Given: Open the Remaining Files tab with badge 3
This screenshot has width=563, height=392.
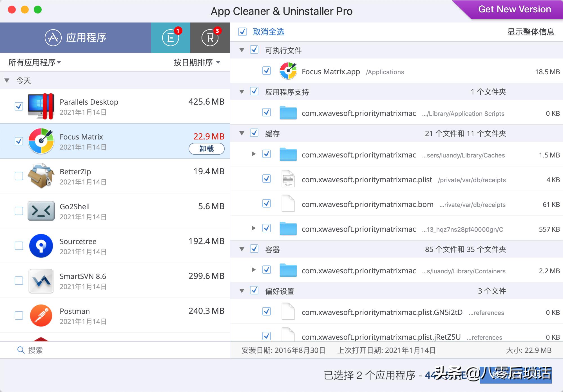Looking at the screenshot, I should tap(210, 37).
